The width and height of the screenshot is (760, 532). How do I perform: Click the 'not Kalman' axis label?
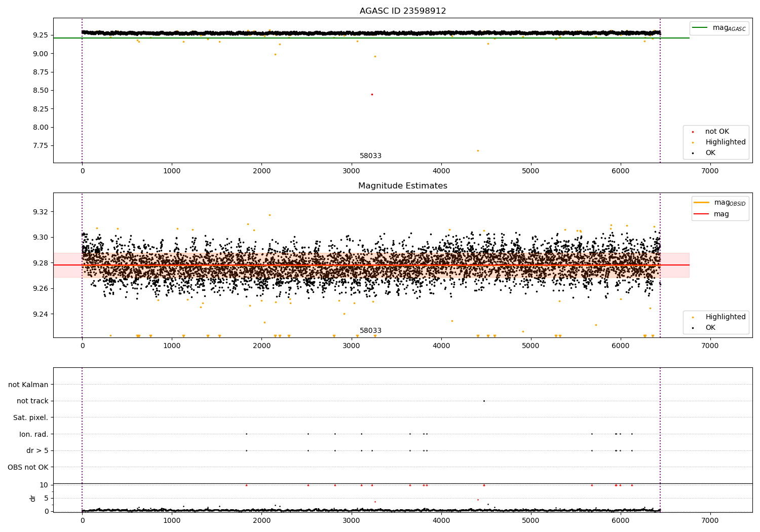tap(28, 385)
